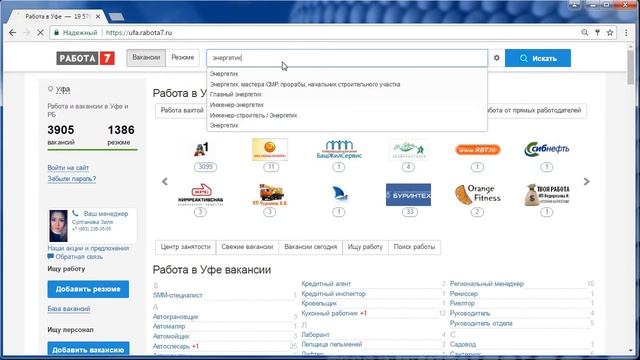Open the Вакансии сегодня tab

311,247
